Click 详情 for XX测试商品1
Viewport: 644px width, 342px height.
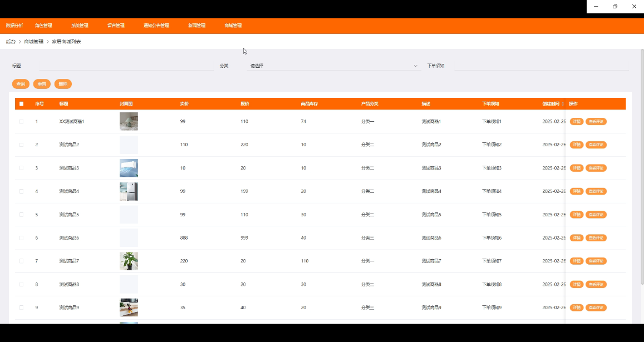pyautogui.click(x=577, y=122)
